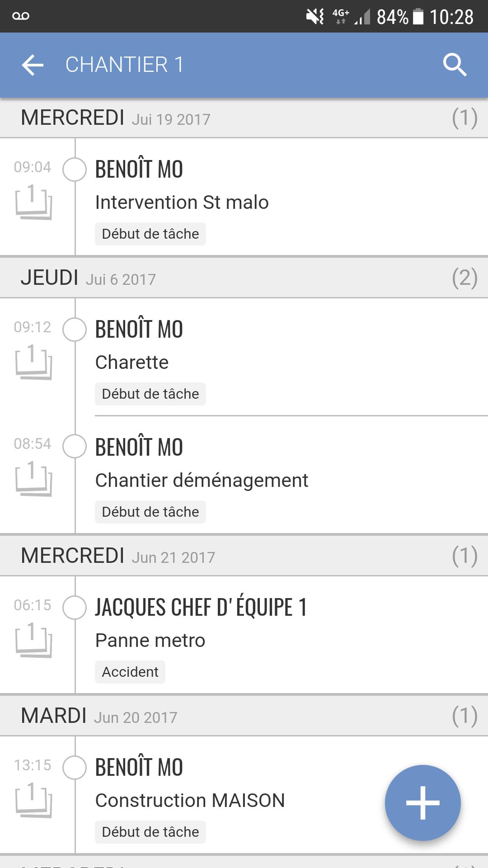
Task: Tap the CHANTIER 1 title
Action: tap(125, 65)
